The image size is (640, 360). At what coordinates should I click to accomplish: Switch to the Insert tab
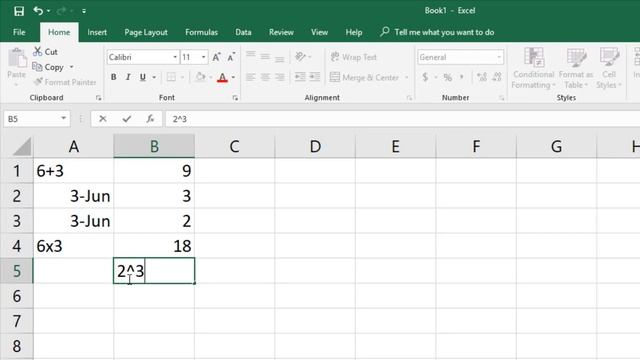(x=97, y=32)
